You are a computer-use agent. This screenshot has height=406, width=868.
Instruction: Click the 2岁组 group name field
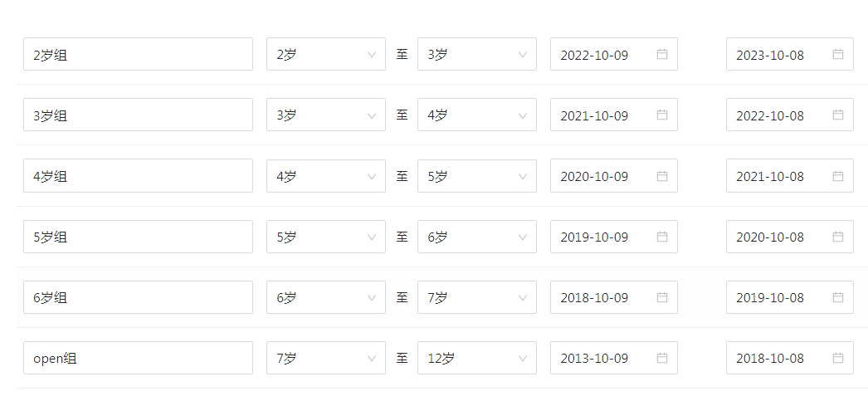click(138, 54)
